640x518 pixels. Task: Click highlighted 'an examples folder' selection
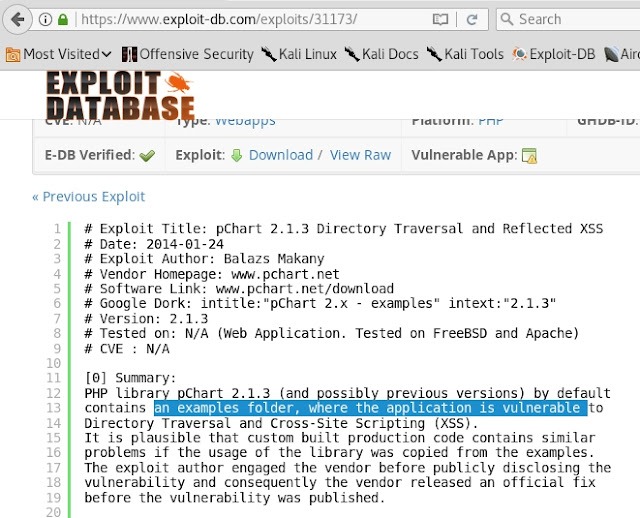tap(371, 408)
